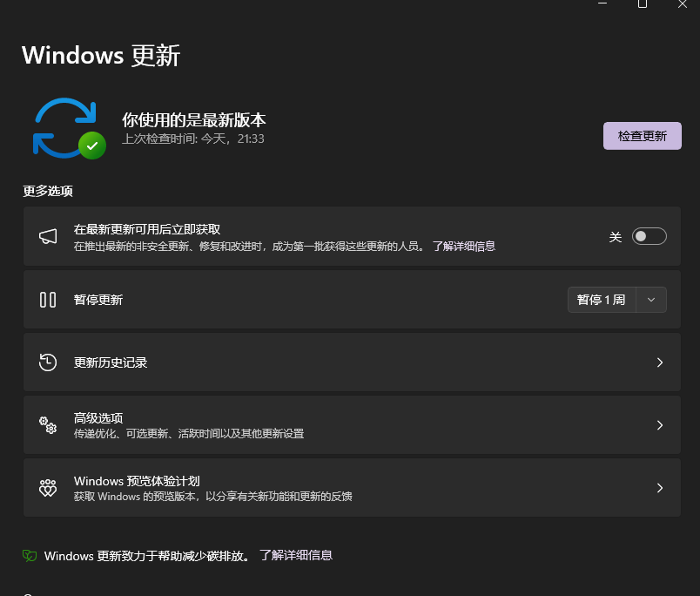700x596 pixels.
Task: Click the megaphone icon for latest updates
Action: pos(48,236)
